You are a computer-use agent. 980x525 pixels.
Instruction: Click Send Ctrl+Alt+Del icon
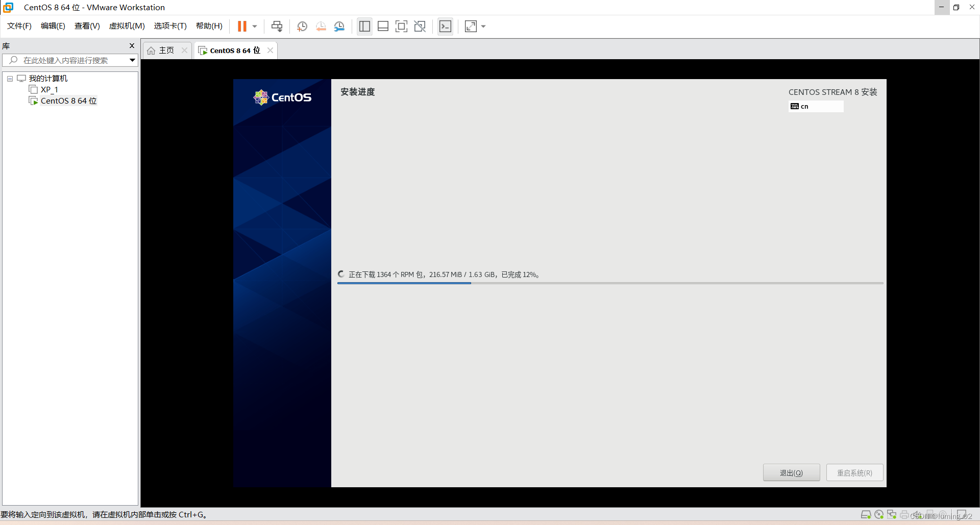[x=277, y=26]
